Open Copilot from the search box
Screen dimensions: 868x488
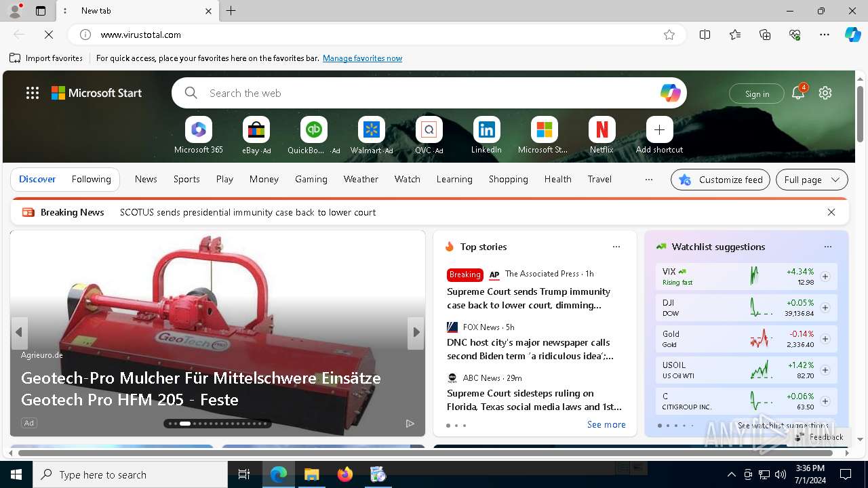(x=670, y=93)
